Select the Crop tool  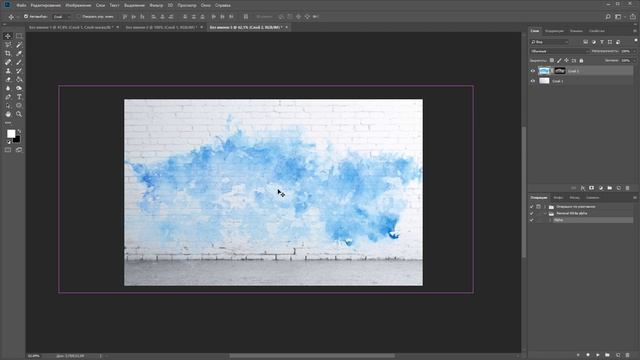point(8,53)
